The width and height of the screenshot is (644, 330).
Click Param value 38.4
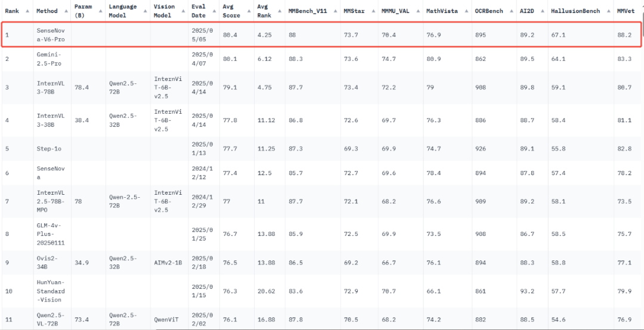tap(80, 120)
